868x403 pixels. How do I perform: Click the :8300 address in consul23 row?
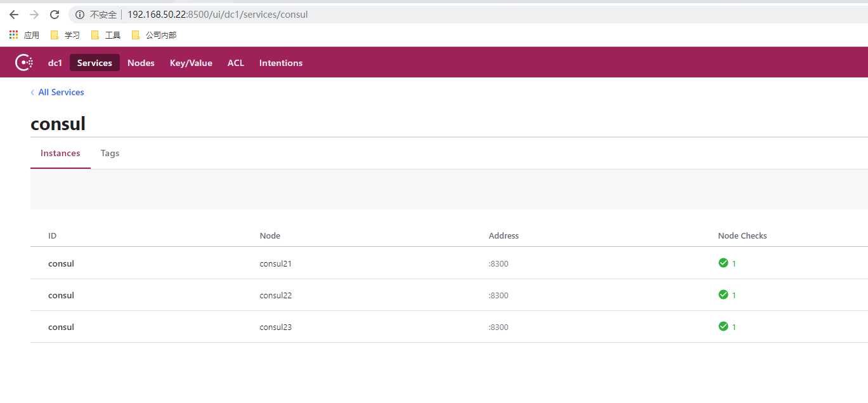click(x=498, y=327)
